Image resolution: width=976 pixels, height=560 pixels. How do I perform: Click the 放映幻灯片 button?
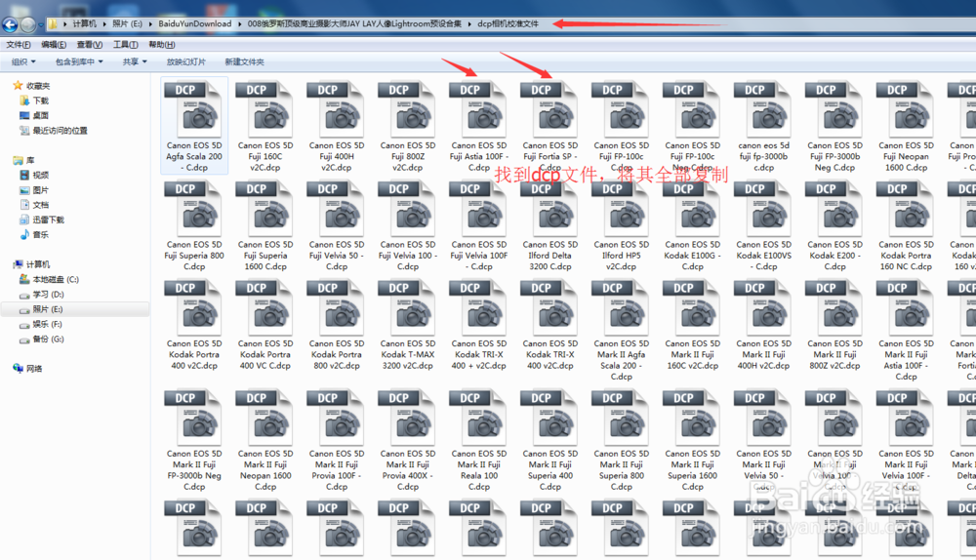186,61
